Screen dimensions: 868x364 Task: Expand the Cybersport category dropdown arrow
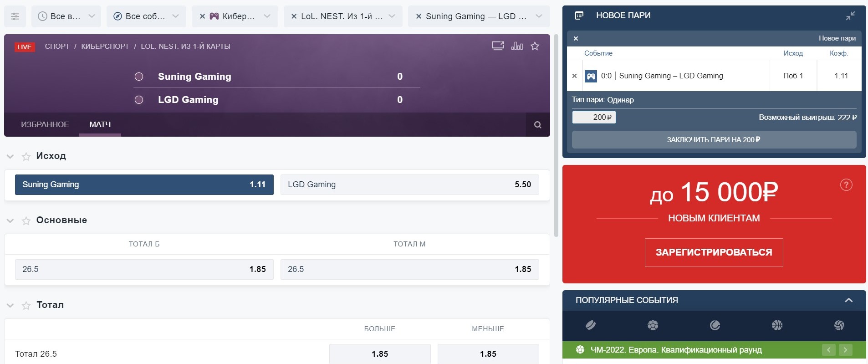pyautogui.click(x=267, y=16)
